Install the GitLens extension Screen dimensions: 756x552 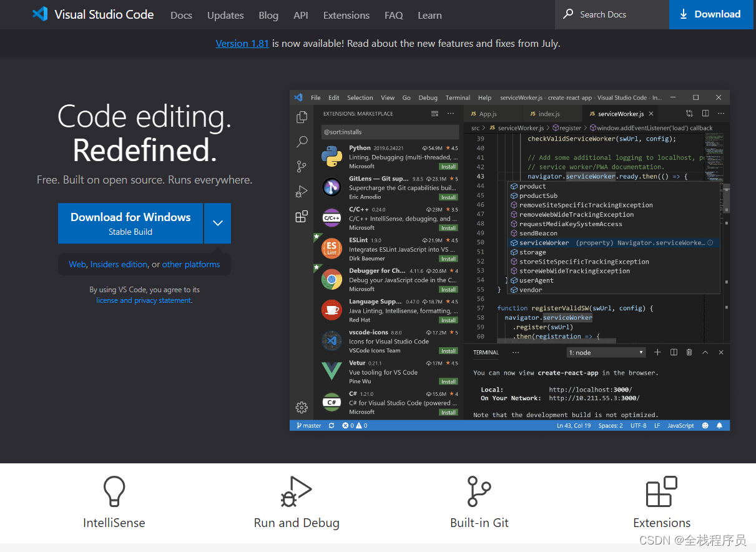click(x=448, y=197)
